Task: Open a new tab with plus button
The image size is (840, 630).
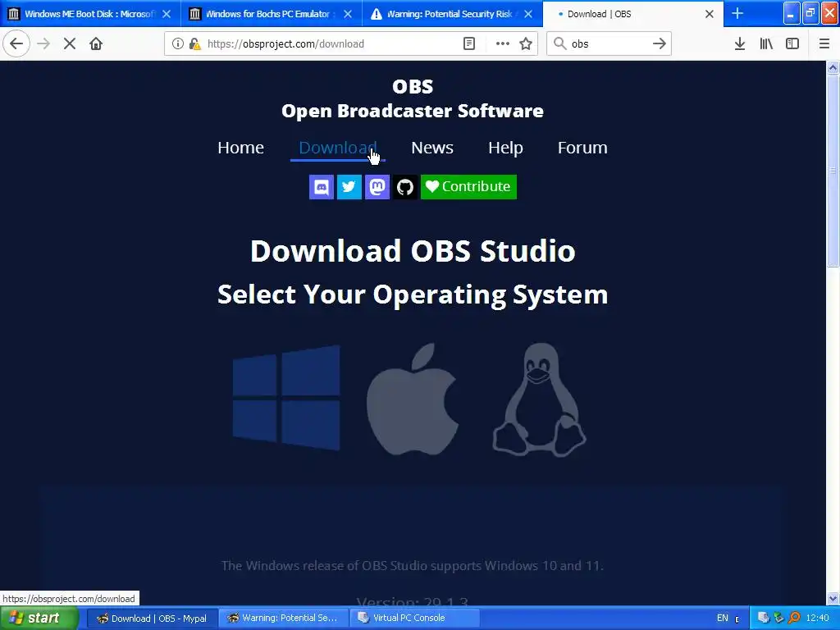Action: click(737, 13)
